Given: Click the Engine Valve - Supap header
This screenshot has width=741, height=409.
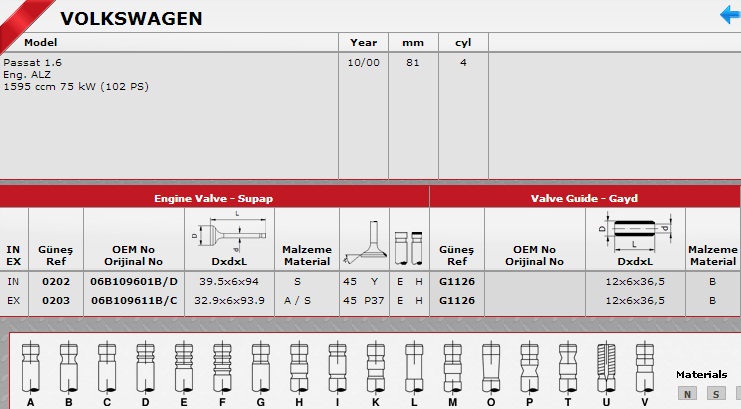Looking at the screenshot, I should (x=214, y=198).
